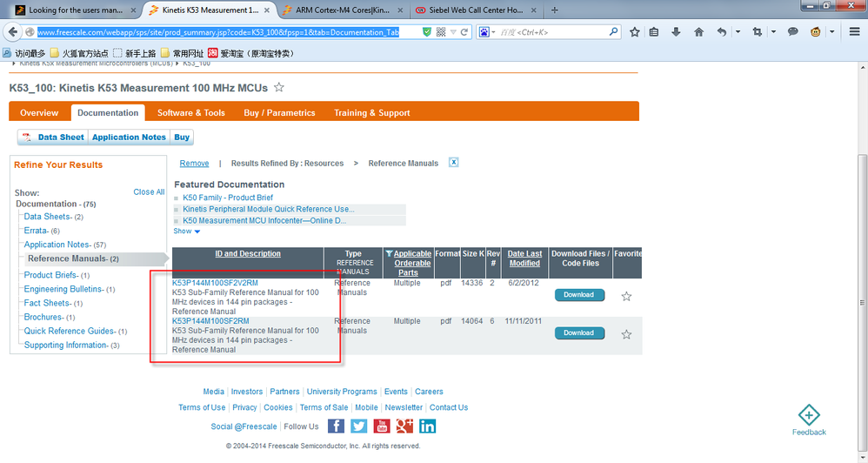This screenshot has width=868, height=463.
Task: Open Freescale YouTube channel icon
Action: (x=382, y=426)
